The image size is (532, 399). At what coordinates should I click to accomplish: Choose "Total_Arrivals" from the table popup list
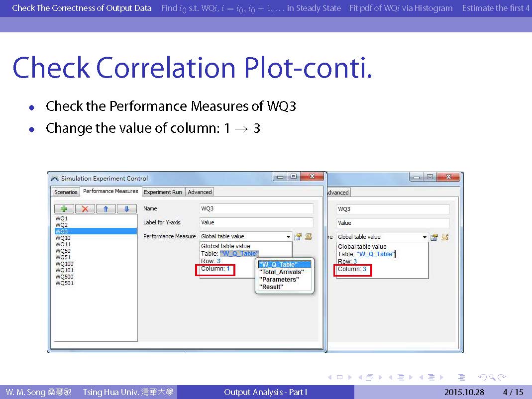[281, 272]
